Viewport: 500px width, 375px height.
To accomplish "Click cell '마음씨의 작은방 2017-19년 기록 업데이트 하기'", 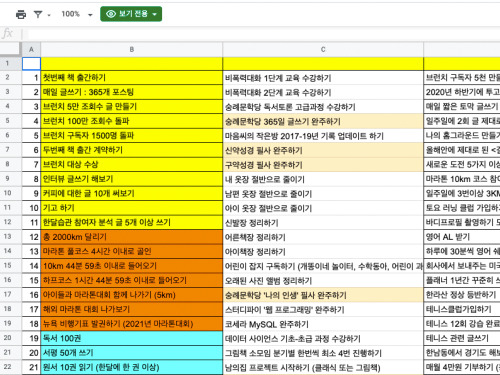I will click(x=323, y=136).
